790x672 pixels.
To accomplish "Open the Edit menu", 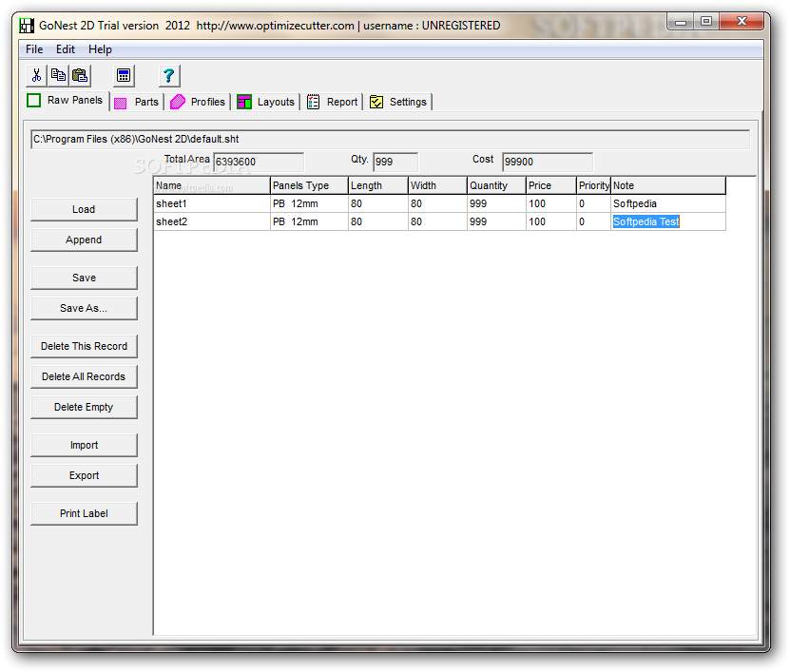I will point(66,49).
